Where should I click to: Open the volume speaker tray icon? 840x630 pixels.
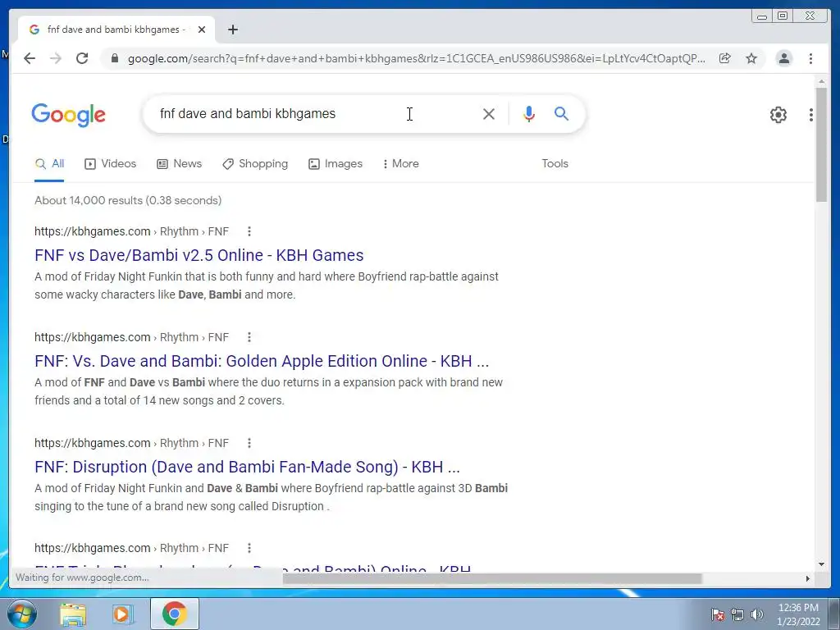[x=756, y=614]
